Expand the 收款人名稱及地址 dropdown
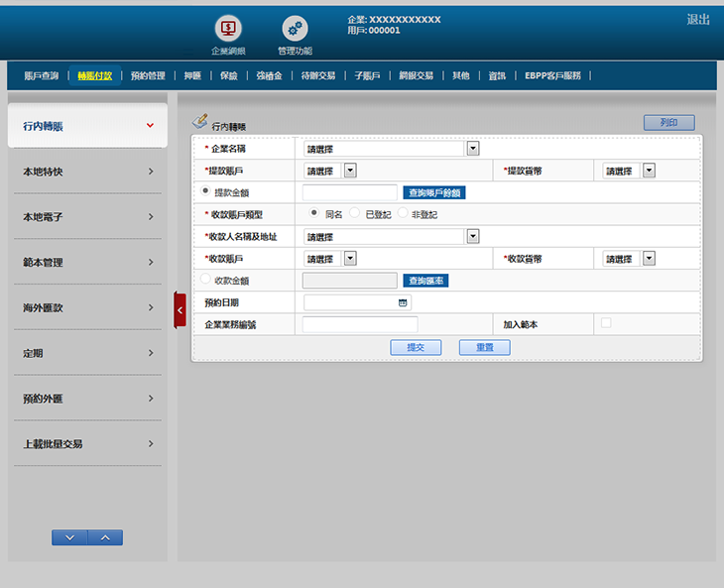This screenshot has height=588, width=724. (472, 237)
